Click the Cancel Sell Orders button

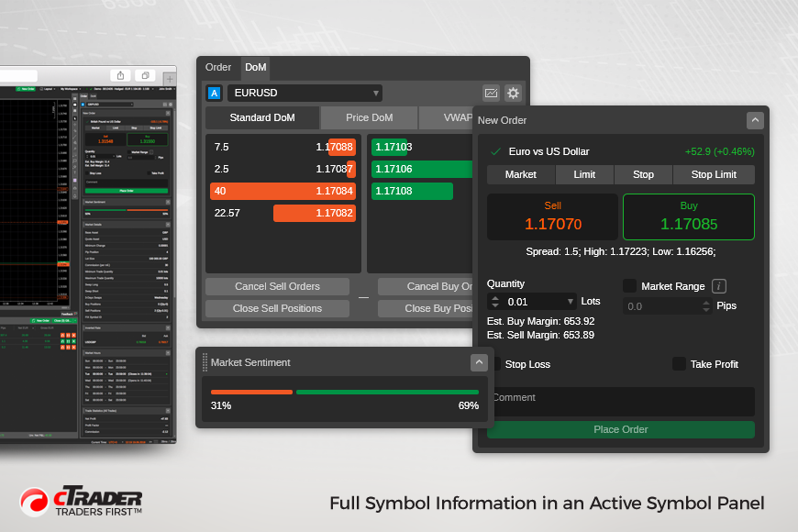point(277,286)
